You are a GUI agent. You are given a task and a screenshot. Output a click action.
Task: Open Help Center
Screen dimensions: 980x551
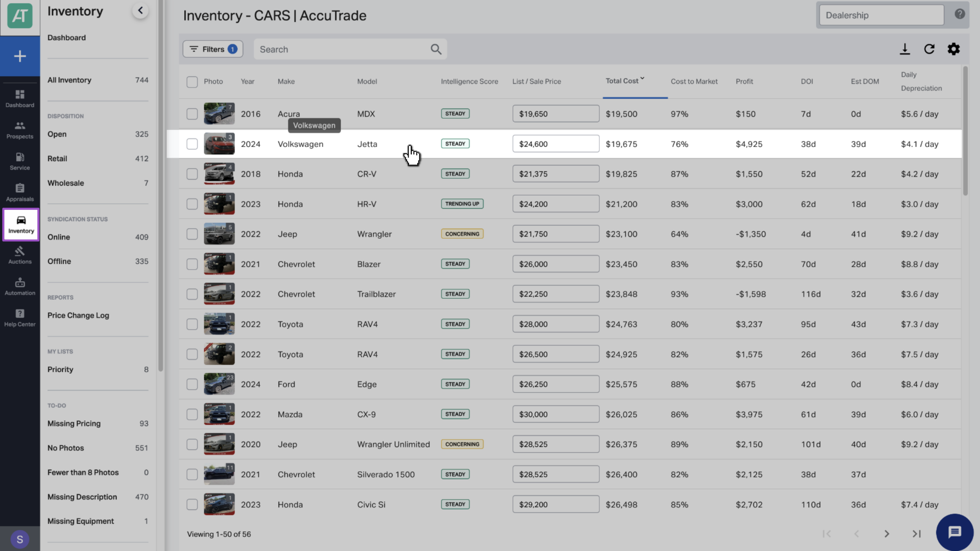coord(20,318)
